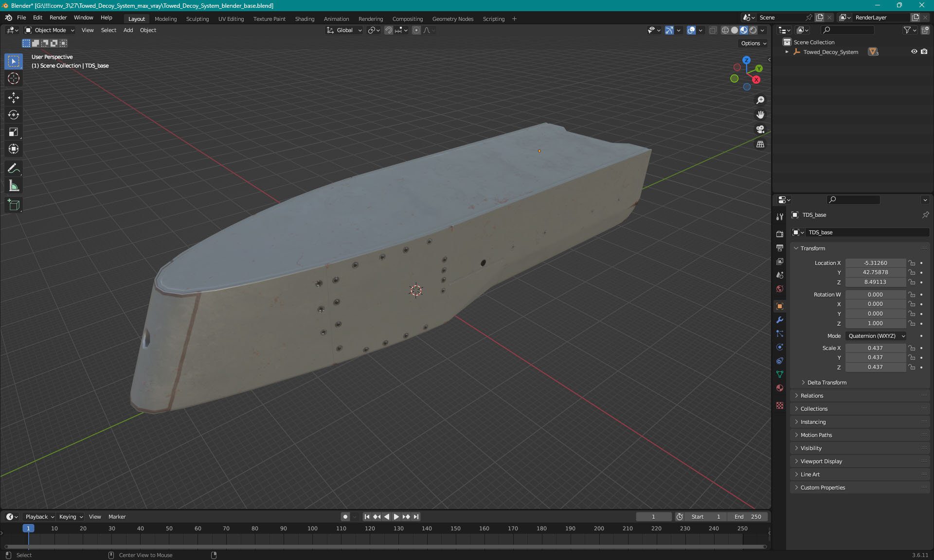Expand the Viewport Display panel

tap(821, 461)
